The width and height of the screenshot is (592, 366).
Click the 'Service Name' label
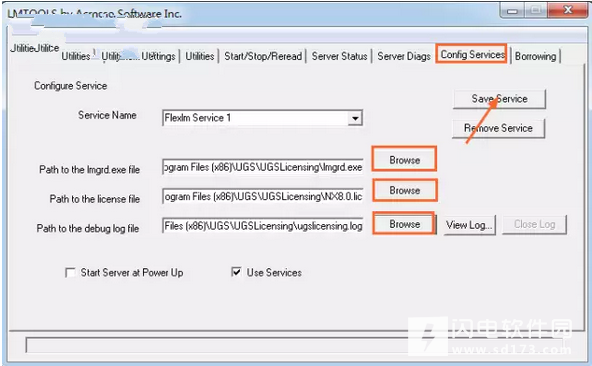(107, 115)
